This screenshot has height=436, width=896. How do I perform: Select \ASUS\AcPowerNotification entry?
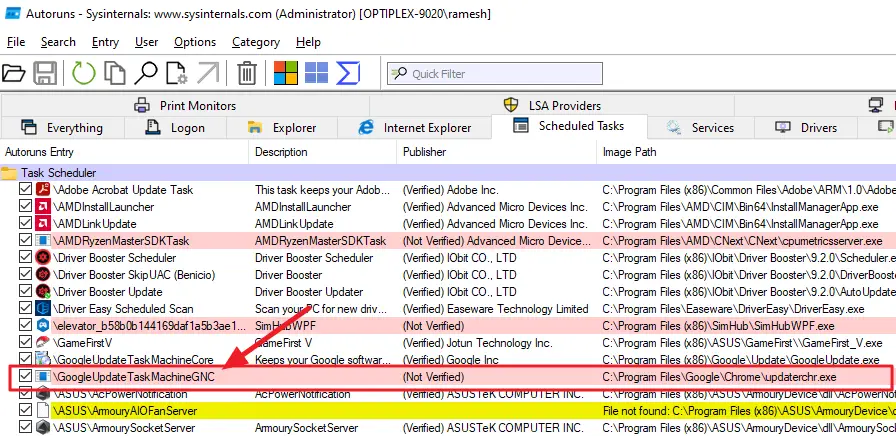(x=119, y=394)
